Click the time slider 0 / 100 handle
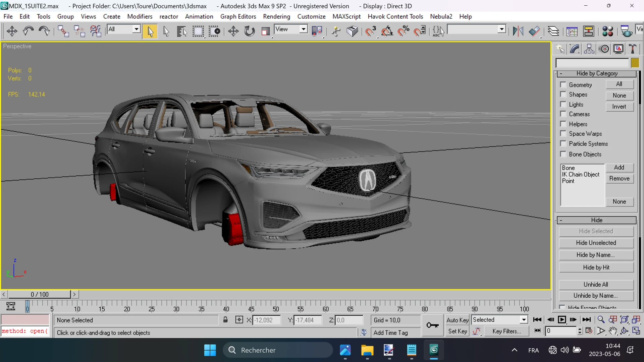The height and width of the screenshot is (362, 644). coord(40,294)
